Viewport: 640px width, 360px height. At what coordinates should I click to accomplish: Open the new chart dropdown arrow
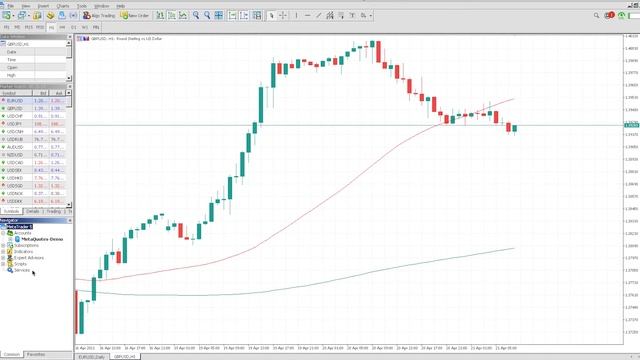(13, 16)
